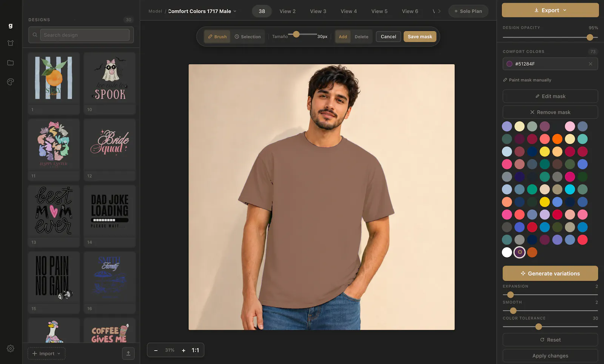The height and width of the screenshot is (364, 604).
Task: Open the t-shirt models sidebar icon
Action: click(11, 43)
